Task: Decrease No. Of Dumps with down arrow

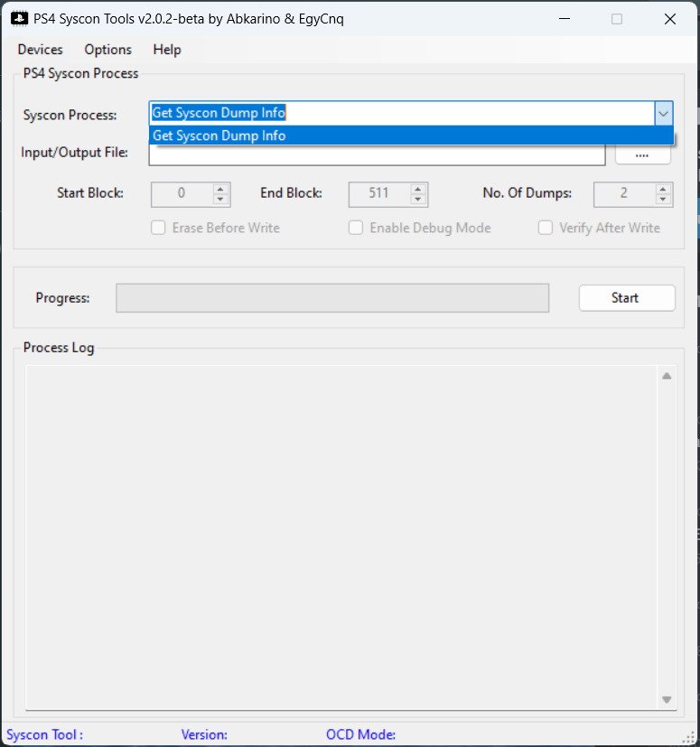Action: pyautogui.click(x=663, y=201)
